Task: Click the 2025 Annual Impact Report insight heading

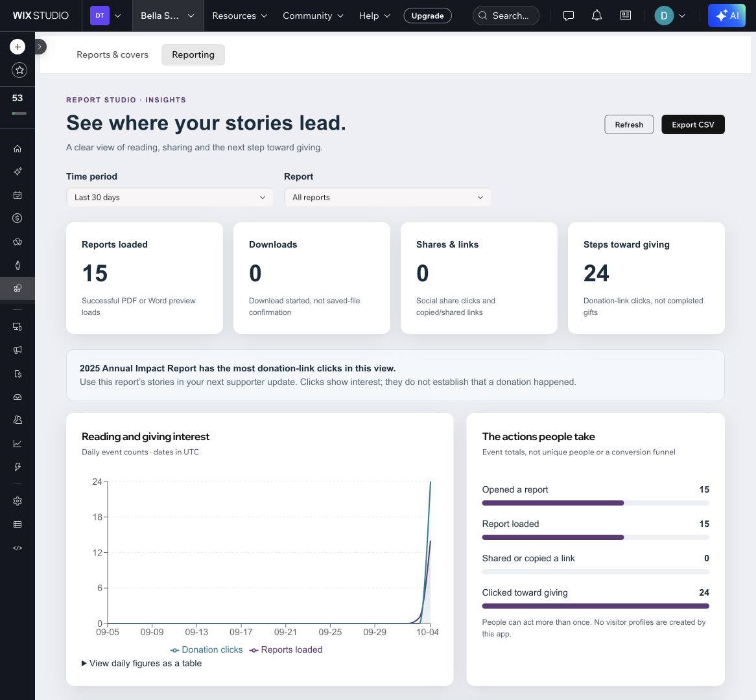Action: click(x=237, y=368)
